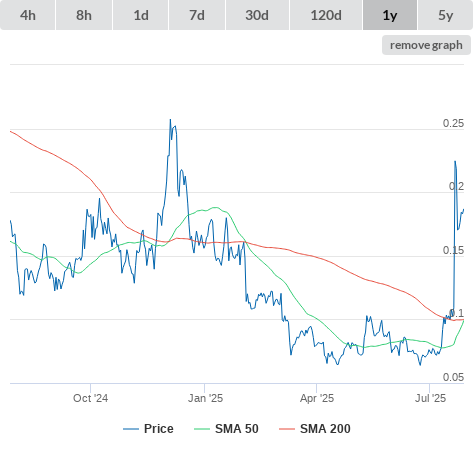This screenshot has width=474, height=455.
Task: Hide the SMA 200 line via legend
Action: pos(315,429)
